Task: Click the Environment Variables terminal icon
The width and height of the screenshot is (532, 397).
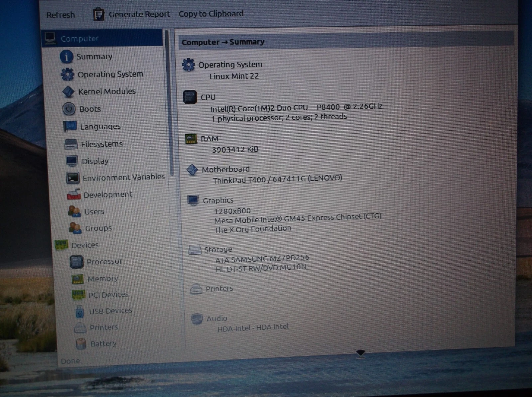Action: (x=73, y=178)
